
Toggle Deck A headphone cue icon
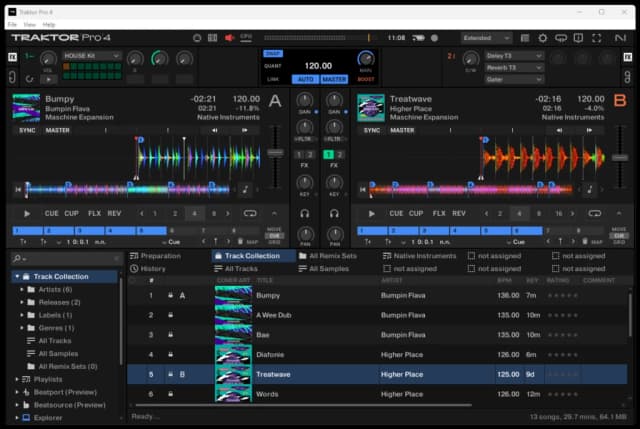tap(304, 213)
